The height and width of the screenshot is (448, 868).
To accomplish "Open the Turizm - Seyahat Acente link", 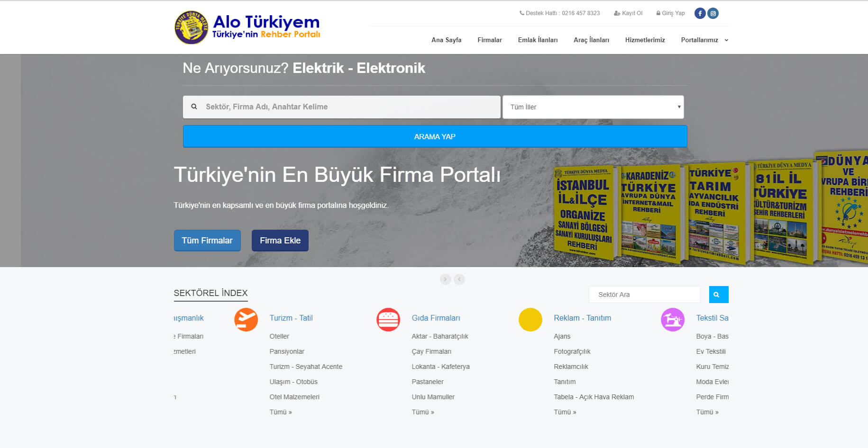I will click(306, 367).
